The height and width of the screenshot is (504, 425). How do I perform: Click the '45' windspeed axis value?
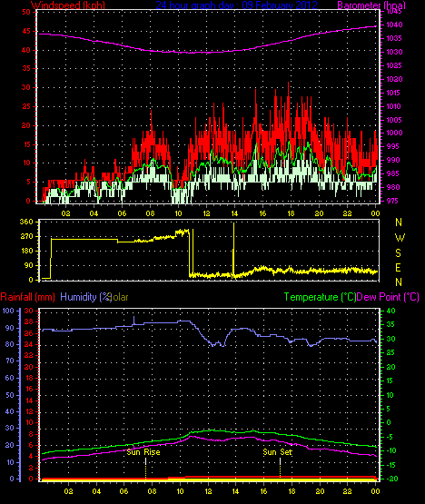pos(26,31)
